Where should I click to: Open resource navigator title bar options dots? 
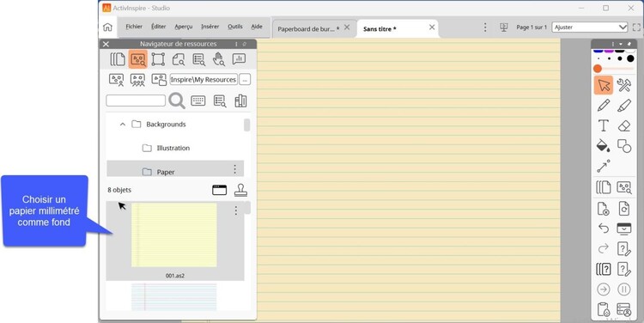point(236,44)
